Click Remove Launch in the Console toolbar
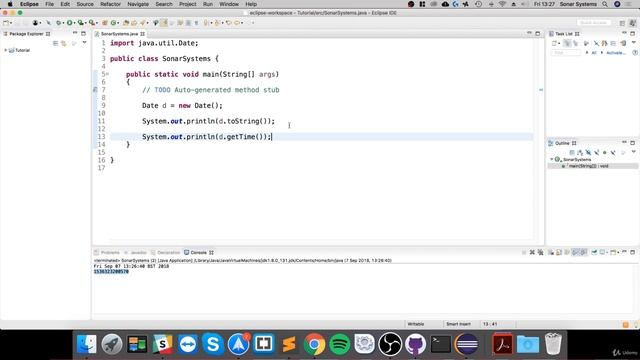Viewport: 640px width, 360px height. click(x=532, y=253)
